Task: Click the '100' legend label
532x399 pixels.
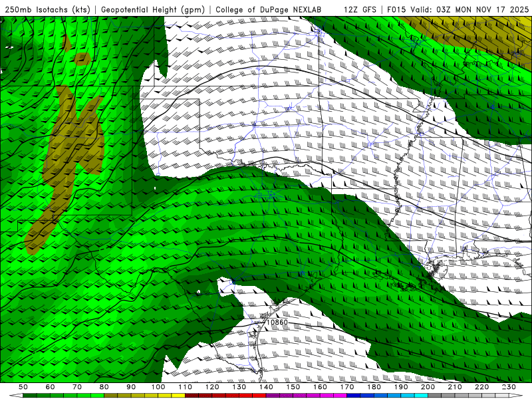Action: coord(158,387)
